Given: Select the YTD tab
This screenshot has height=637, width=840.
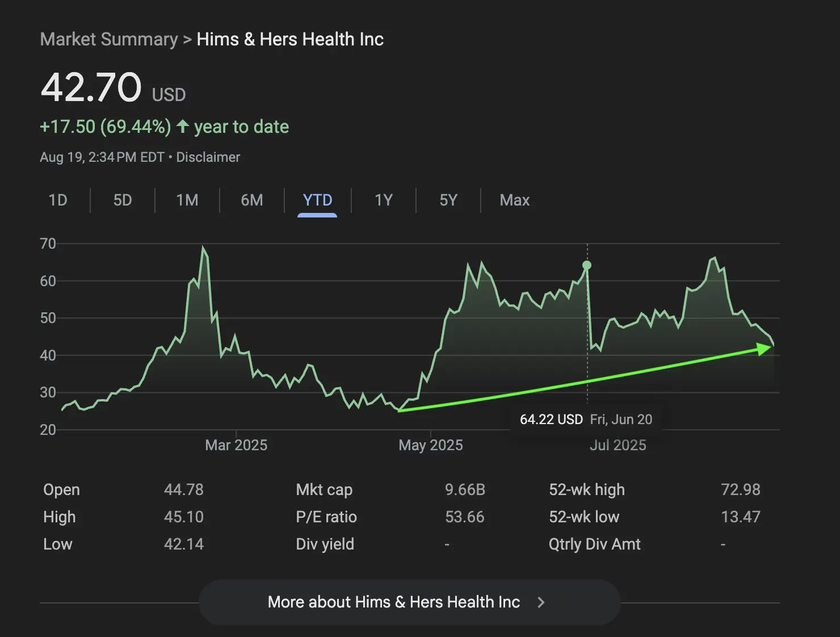Looking at the screenshot, I should click(317, 200).
